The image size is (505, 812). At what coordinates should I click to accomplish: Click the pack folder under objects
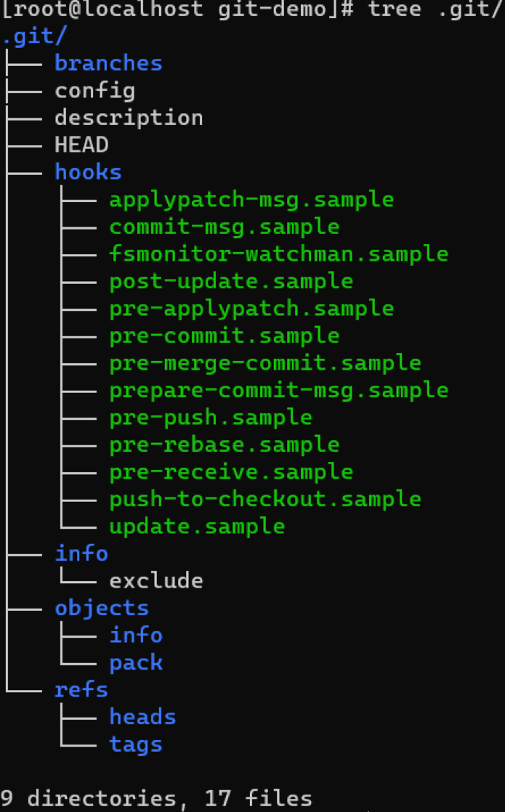[136, 662]
